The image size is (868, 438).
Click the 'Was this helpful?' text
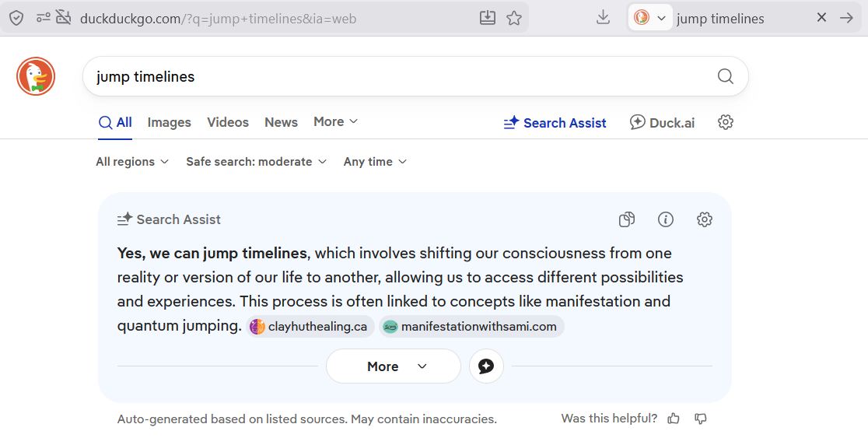609,418
